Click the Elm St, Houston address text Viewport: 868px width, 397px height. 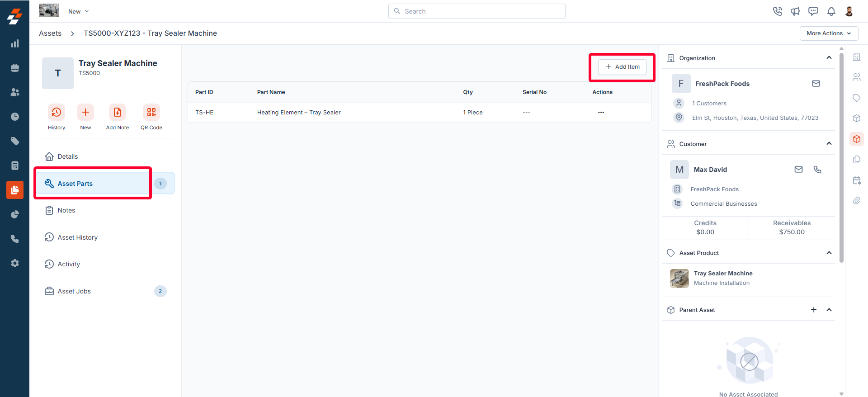coord(755,118)
